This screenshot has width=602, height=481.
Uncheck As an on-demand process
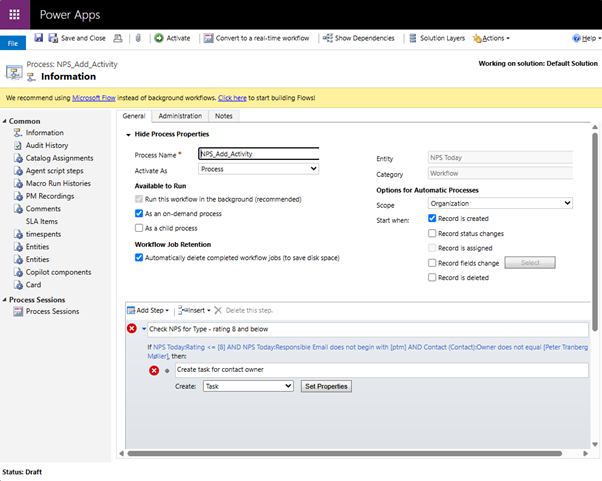coord(139,213)
